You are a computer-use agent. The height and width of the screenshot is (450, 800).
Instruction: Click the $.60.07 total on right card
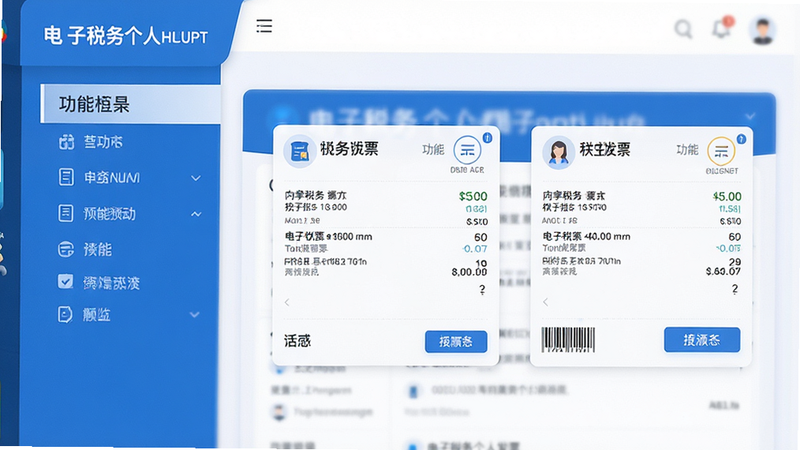point(723,271)
